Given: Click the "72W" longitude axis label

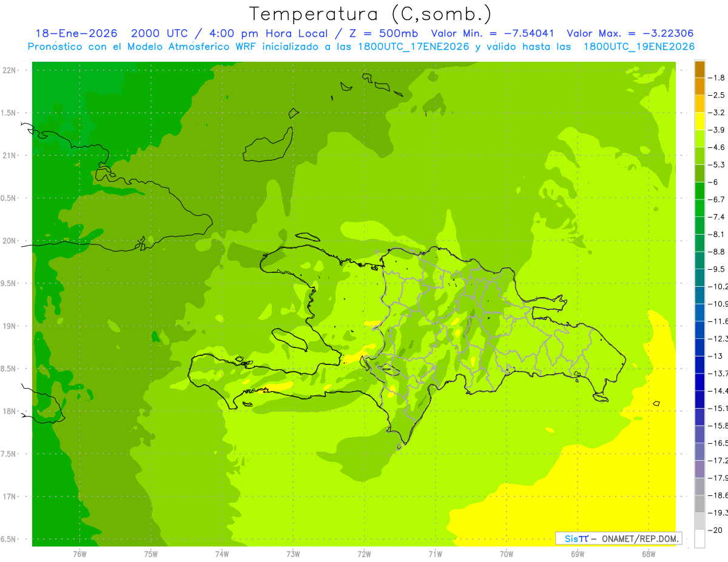Looking at the screenshot, I should (364, 554).
